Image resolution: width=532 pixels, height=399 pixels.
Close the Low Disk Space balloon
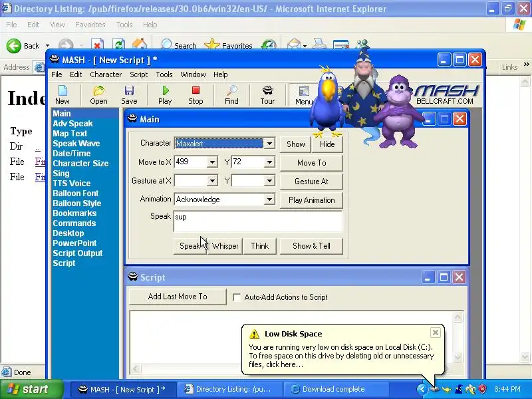point(436,332)
